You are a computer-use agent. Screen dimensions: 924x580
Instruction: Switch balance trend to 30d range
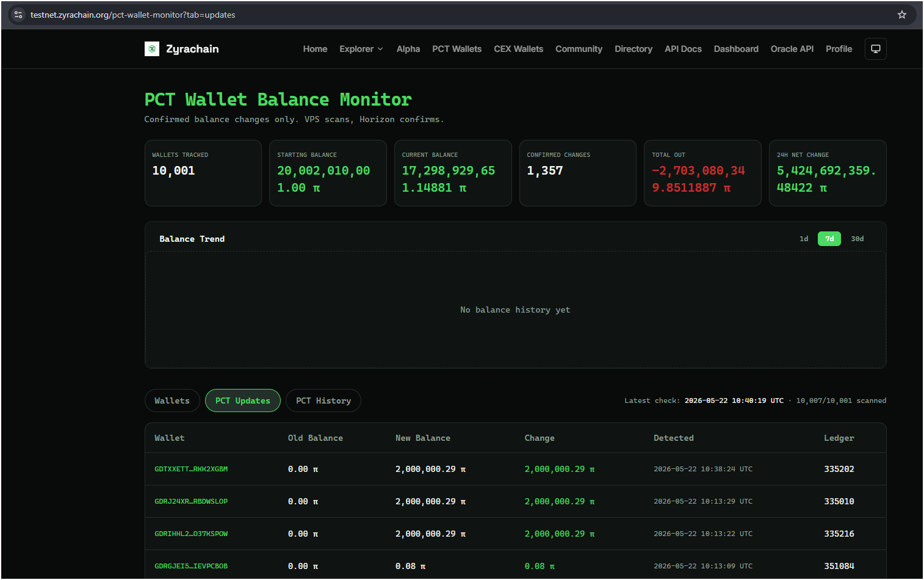(857, 239)
